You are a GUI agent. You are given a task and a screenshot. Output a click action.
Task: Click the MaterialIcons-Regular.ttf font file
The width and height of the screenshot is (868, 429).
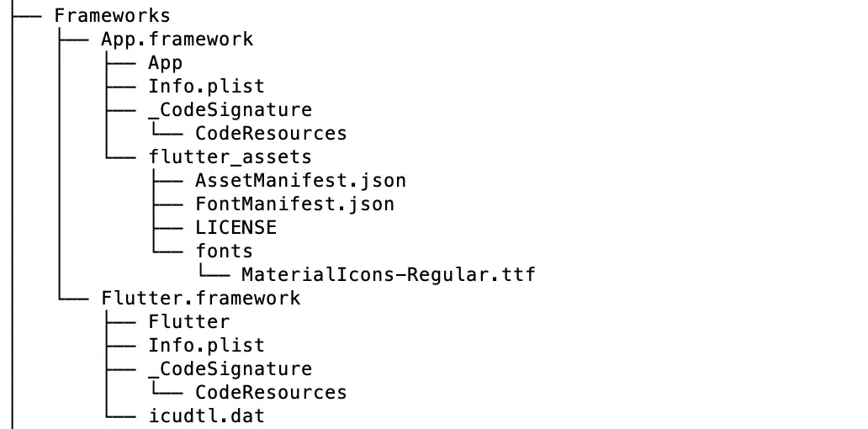tap(388, 274)
